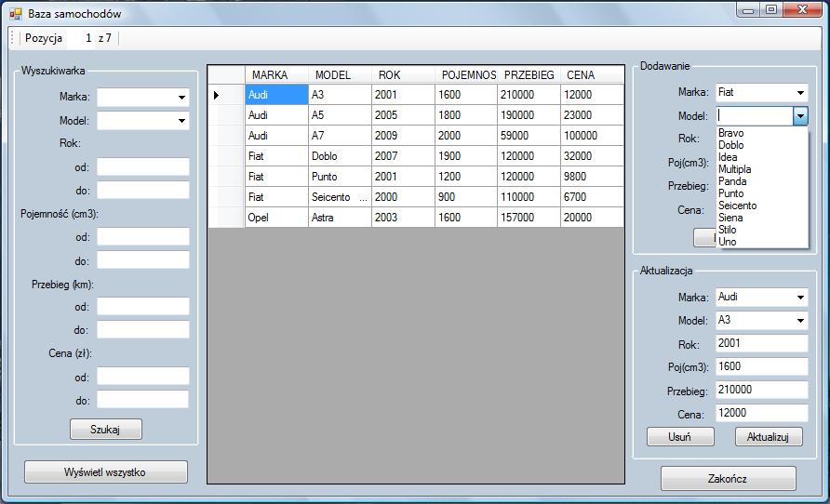Click the mileage cell 157000

click(x=529, y=218)
